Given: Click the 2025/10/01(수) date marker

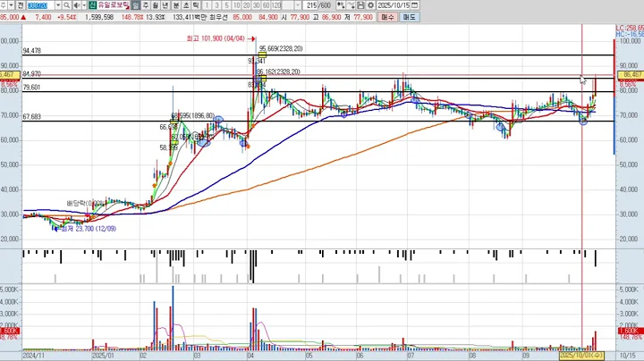Looking at the screenshot, I should pyautogui.click(x=582, y=356).
